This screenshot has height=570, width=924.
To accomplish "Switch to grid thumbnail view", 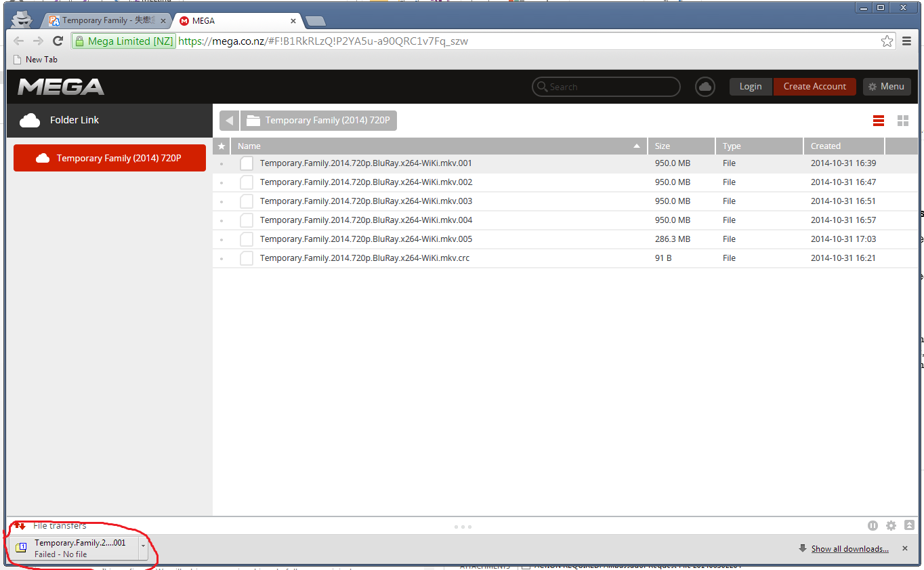I will tap(903, 121).
